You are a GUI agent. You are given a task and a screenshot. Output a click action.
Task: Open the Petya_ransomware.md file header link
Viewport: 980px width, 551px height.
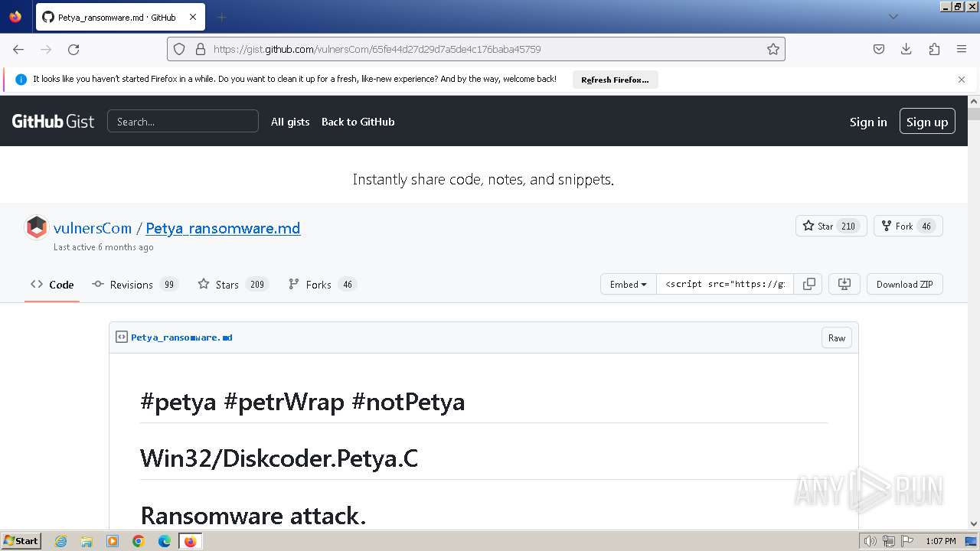pyautogui.click(x=181, y=337)
